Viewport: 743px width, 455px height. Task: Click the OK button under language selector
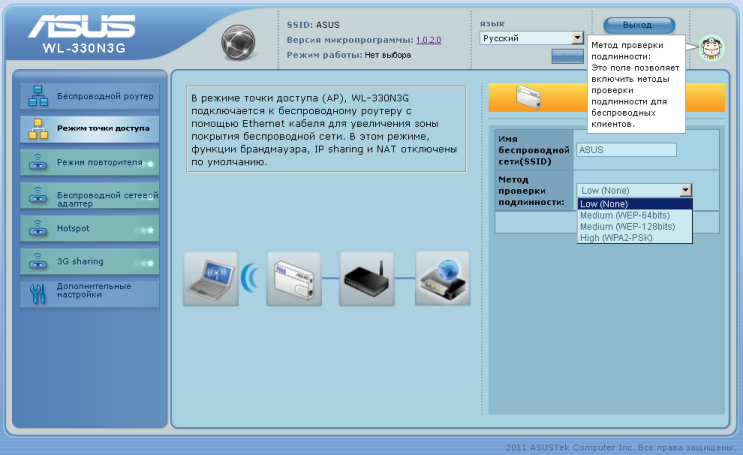pyautogui.click(x=568, y=56)
